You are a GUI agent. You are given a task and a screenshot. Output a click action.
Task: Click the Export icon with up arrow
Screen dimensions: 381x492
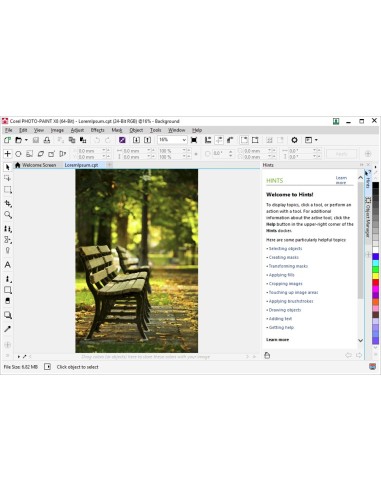click(x=147, y=140)
